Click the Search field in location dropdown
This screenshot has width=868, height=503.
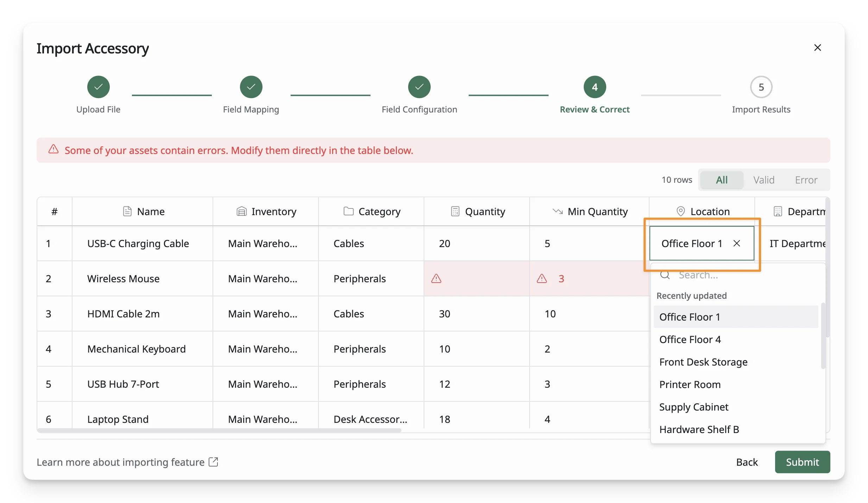pos(739,275)
